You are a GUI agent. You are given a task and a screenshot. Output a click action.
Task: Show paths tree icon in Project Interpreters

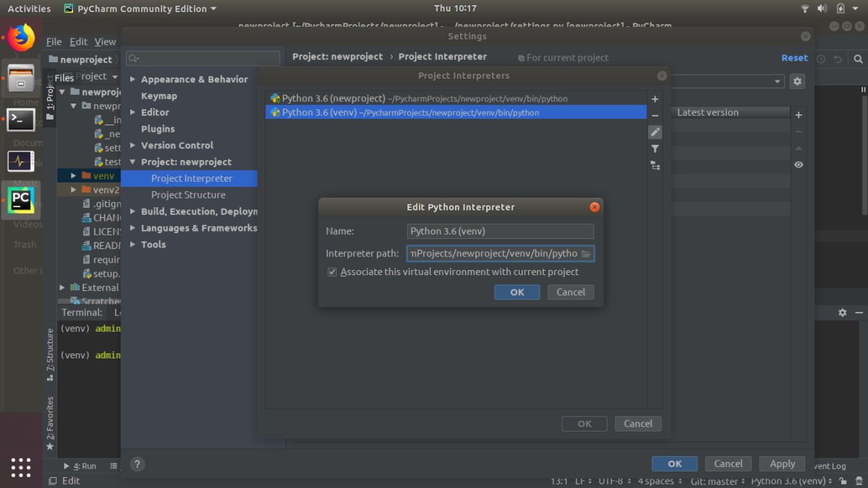pyautogui.click(x=655, y=165)
